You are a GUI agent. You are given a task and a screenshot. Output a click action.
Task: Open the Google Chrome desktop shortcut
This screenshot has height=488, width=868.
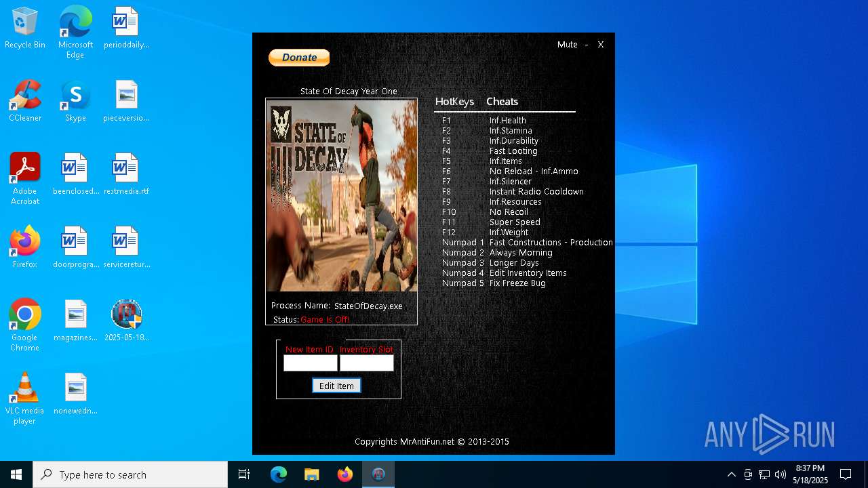pos(25,325)
